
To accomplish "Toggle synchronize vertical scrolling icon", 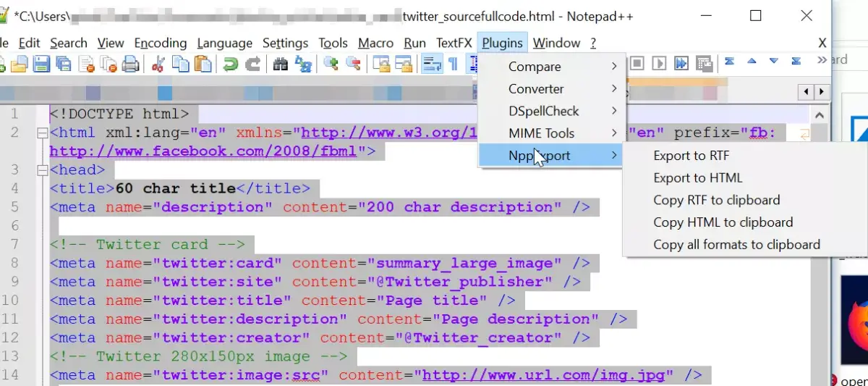I will click(380, 64).
